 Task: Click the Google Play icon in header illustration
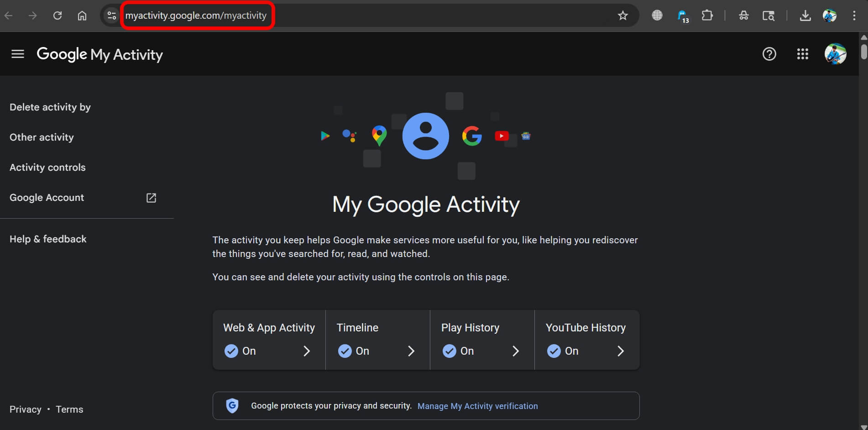coord(325,136)
